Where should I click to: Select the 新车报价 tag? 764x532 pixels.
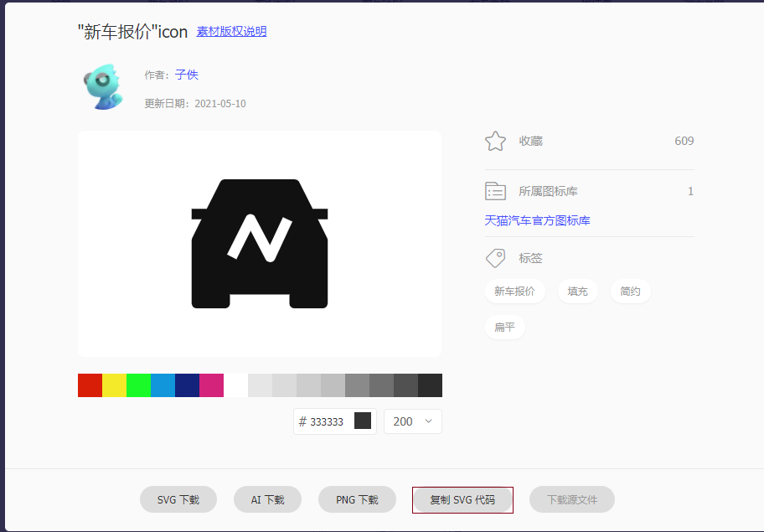point(514,292)
